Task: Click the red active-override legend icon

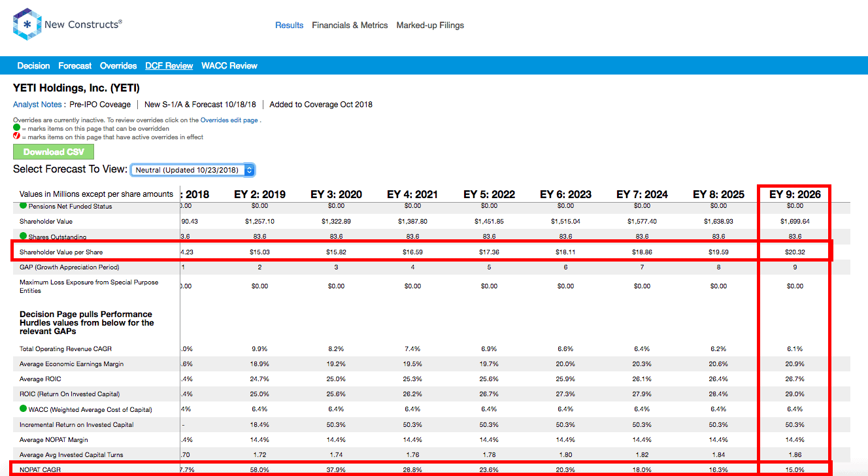Action: click(x=16, y=137)
